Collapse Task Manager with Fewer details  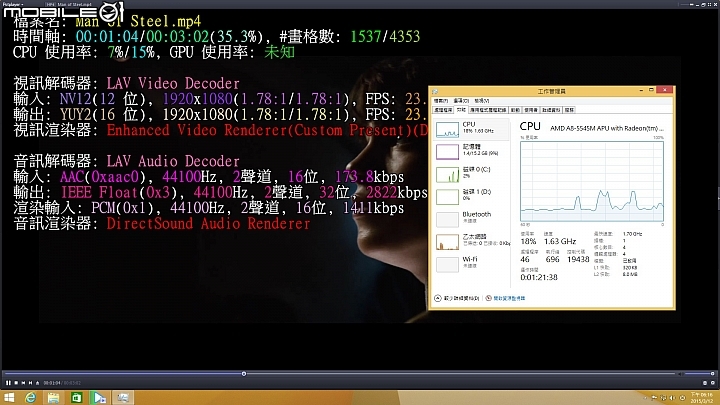point(457,298)
